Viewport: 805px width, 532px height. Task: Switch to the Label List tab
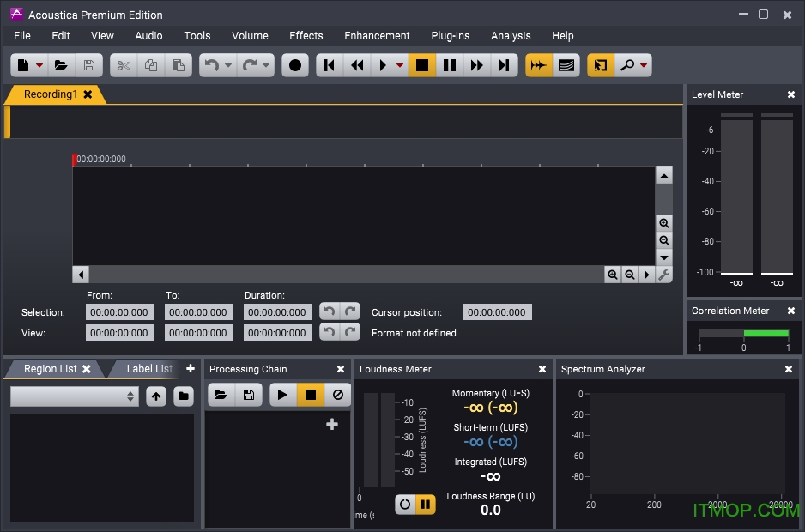(146, 368)
